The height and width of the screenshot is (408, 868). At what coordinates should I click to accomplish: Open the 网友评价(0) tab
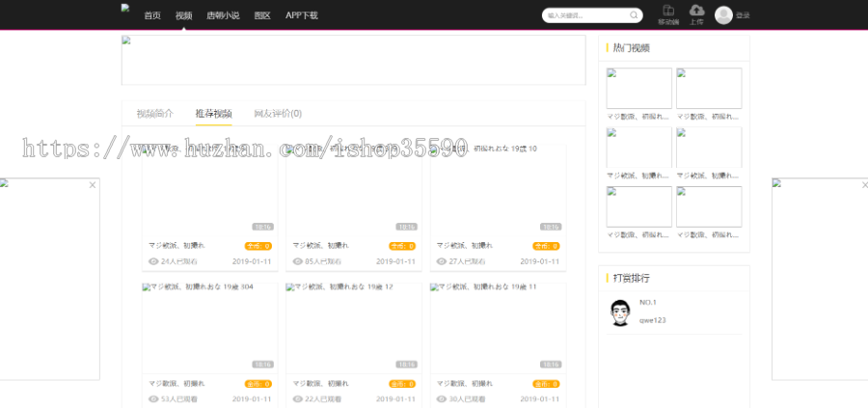pyautogui.click(x=278, y=114)
